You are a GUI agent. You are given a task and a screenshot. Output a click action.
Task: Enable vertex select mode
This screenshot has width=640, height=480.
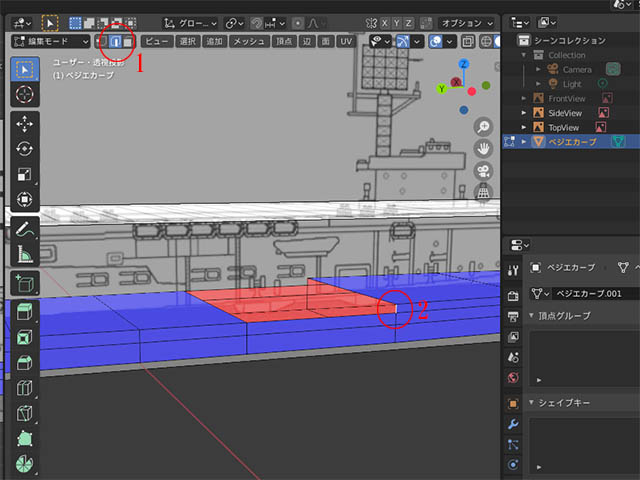click(102, 42)
